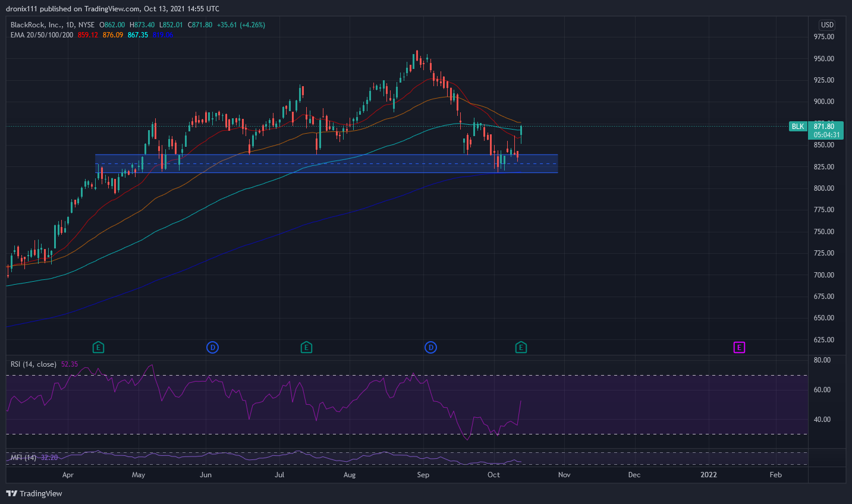
Task: Click the Oct label on time axis
Action: pyautogui.click(x=493, y=475)
